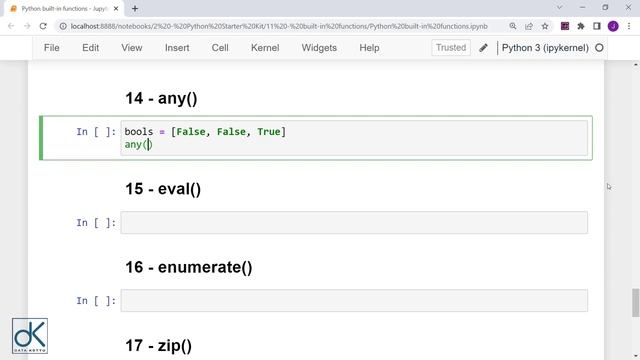This screenshot has height=360, width=640.
Task: Click the 'bools' variable name in the cell
Action: pos(139,132)
